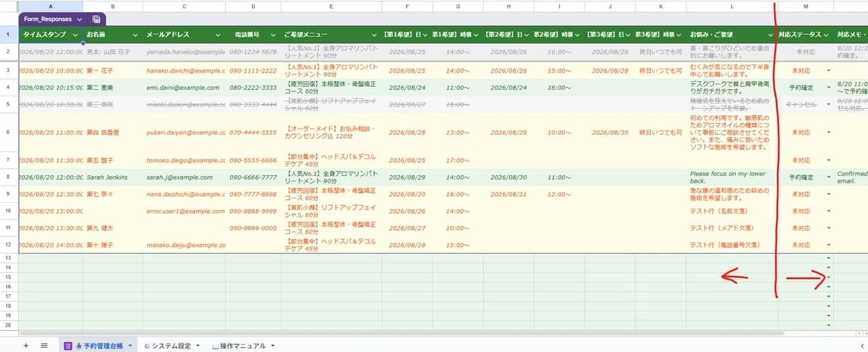Select column L header
868x352 pixels.
coord(732,7)
